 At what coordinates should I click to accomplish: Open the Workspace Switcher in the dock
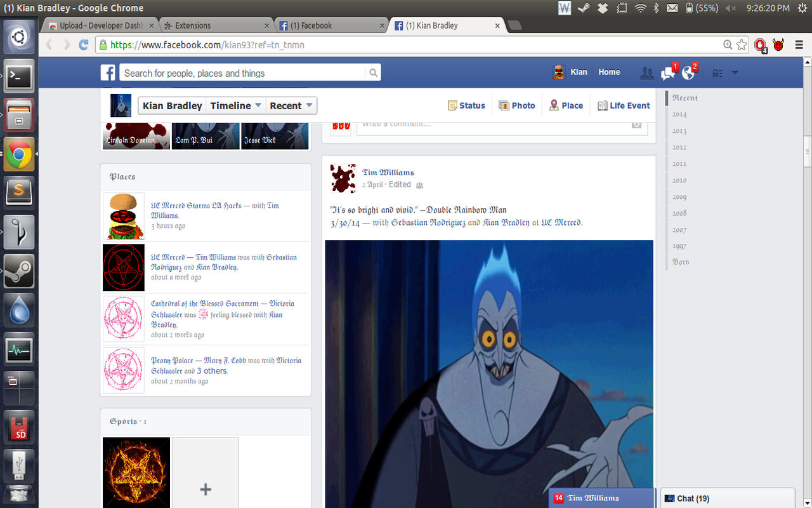[x=19, y=387]
